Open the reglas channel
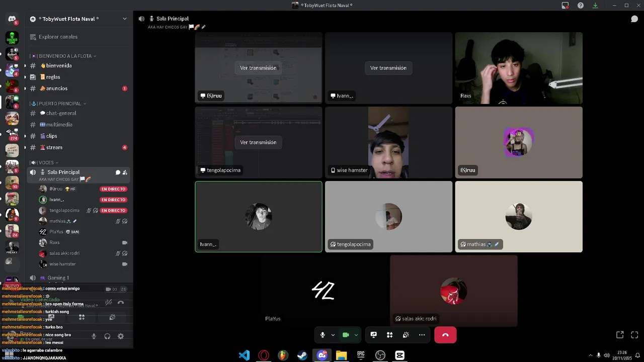This screenshot has width=644, height=362. pos(79,77)
